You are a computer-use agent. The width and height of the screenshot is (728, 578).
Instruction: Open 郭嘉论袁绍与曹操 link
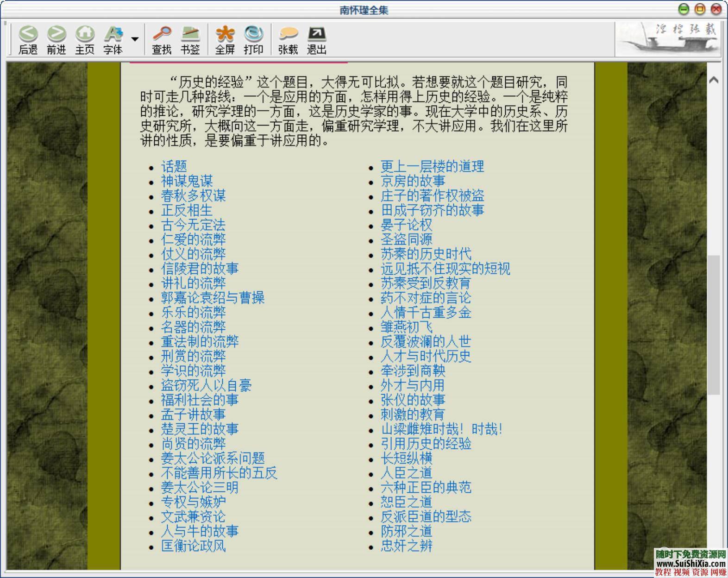tap(213, 298)
